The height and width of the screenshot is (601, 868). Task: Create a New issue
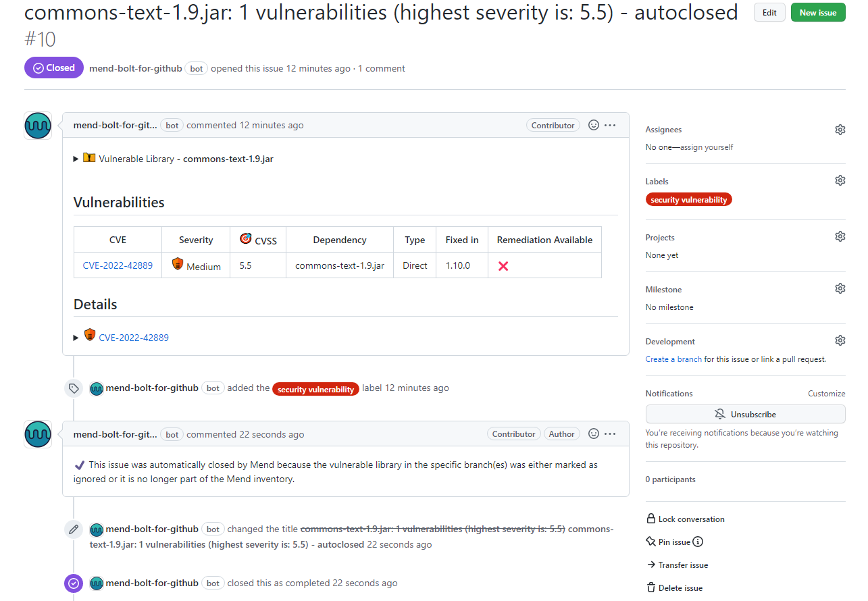click(818, 13)
